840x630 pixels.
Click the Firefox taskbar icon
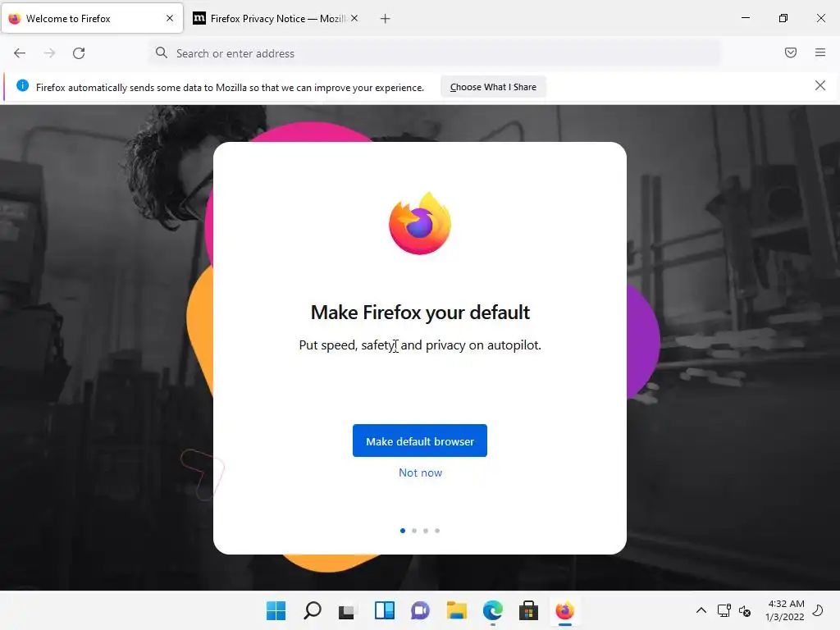(x=564, y=610)
